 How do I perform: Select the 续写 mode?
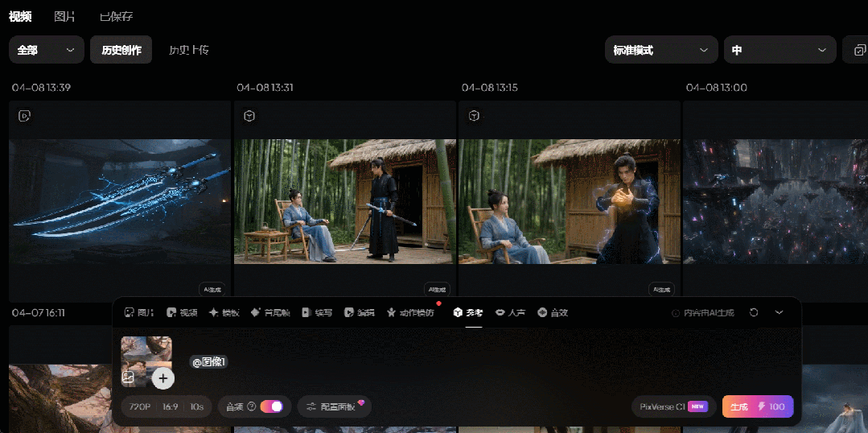(x=317, y=313)
